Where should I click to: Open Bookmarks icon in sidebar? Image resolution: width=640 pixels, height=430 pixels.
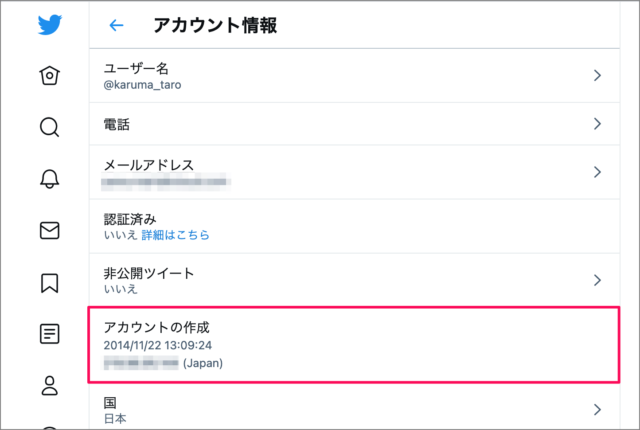point(49,283)
